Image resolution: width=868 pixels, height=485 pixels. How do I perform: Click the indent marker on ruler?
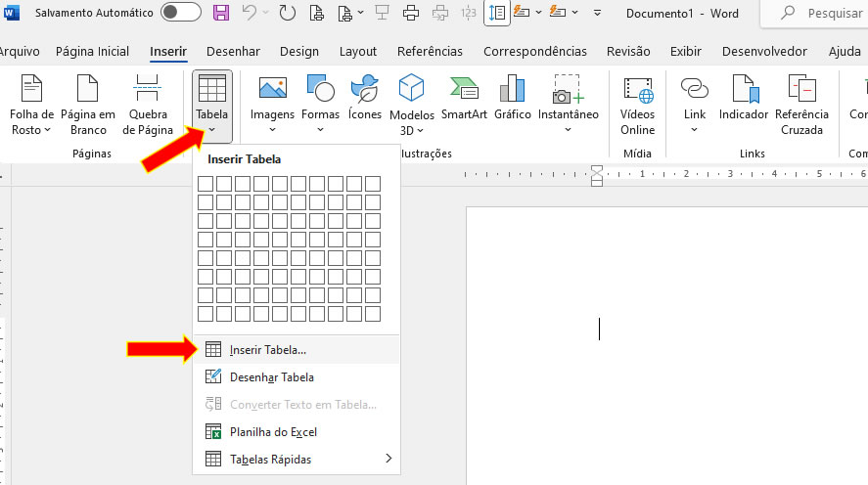(597, 175)
